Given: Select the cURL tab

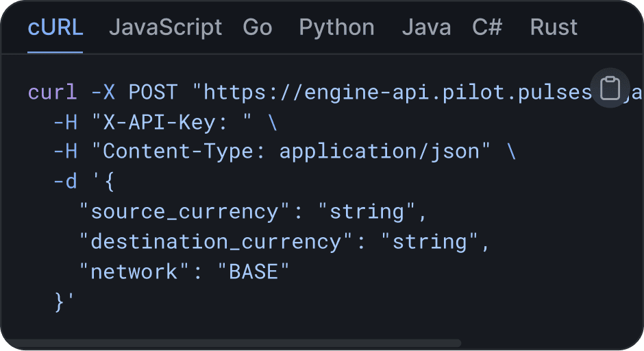Looking at the screenshot, I should tap(55, 27).
